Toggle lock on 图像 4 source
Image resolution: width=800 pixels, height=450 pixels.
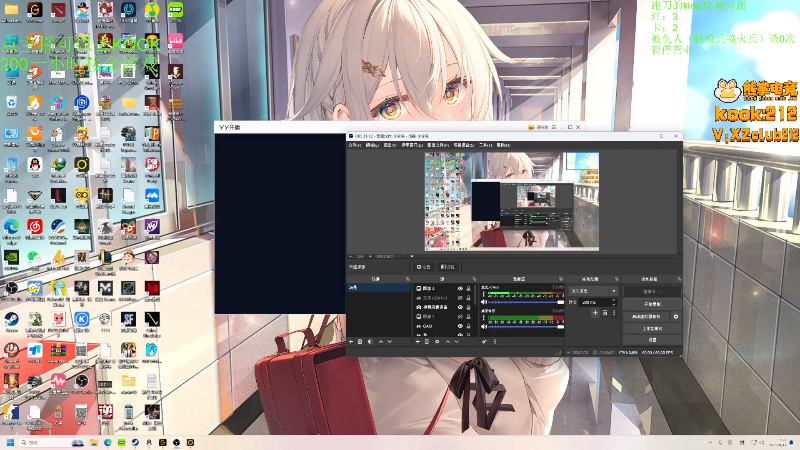[468, 288]
